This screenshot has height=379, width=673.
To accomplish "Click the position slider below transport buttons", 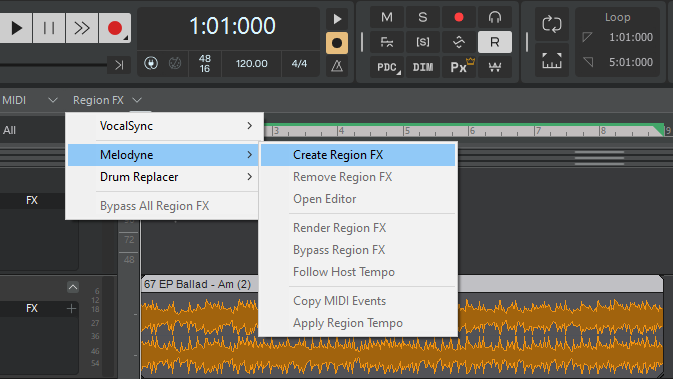I will pos(53,65).
